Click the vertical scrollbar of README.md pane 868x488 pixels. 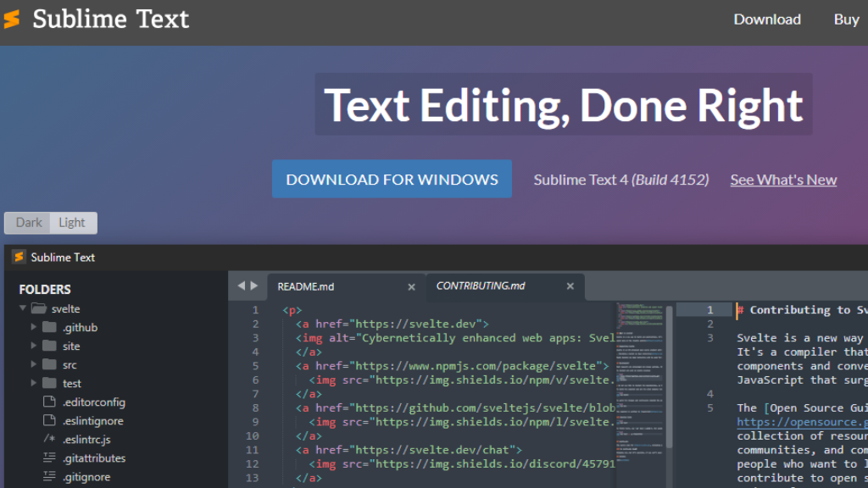[x=670, y=376]
